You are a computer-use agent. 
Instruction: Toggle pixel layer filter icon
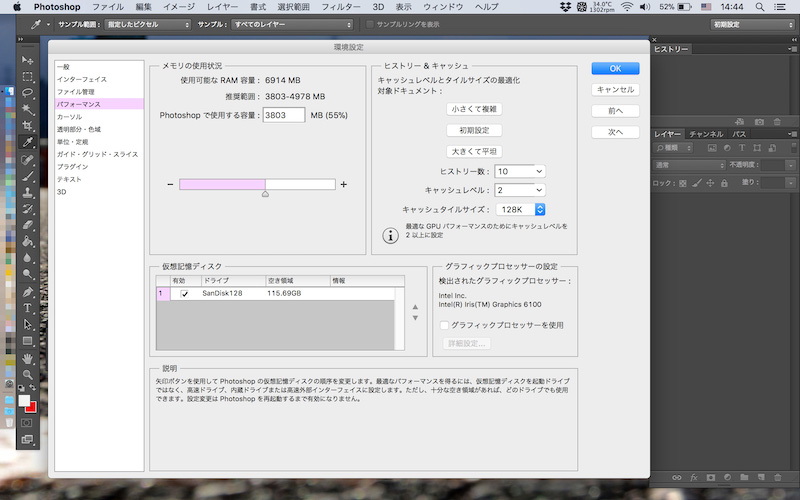[x=712, y=148]
